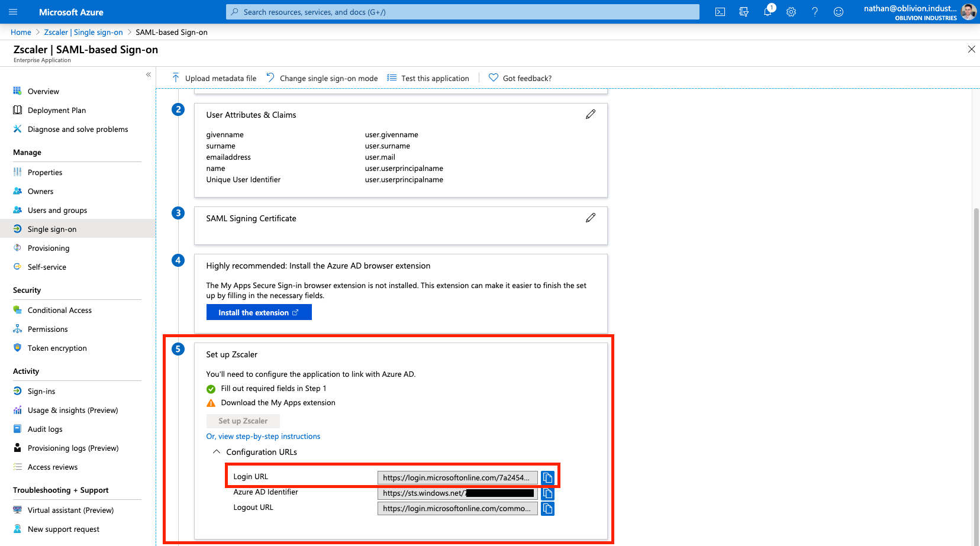The width and height of the screenshot is (980, 546).
Task: Open view step-by-step instructions link
Action: click(x=263, y=437)
